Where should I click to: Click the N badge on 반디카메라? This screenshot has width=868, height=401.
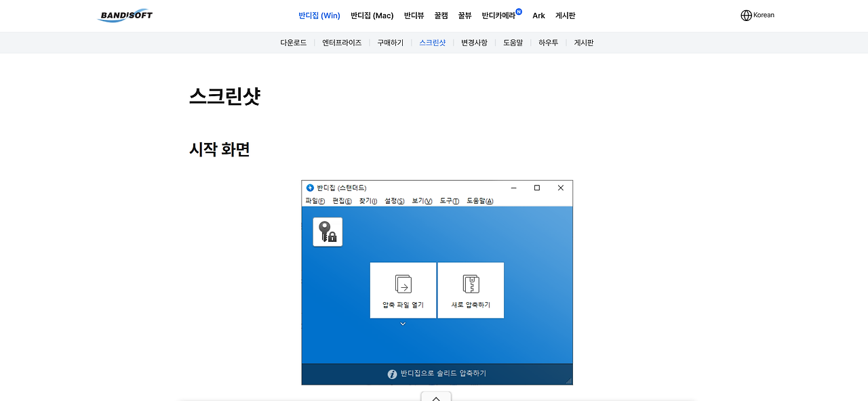point(519,12)
